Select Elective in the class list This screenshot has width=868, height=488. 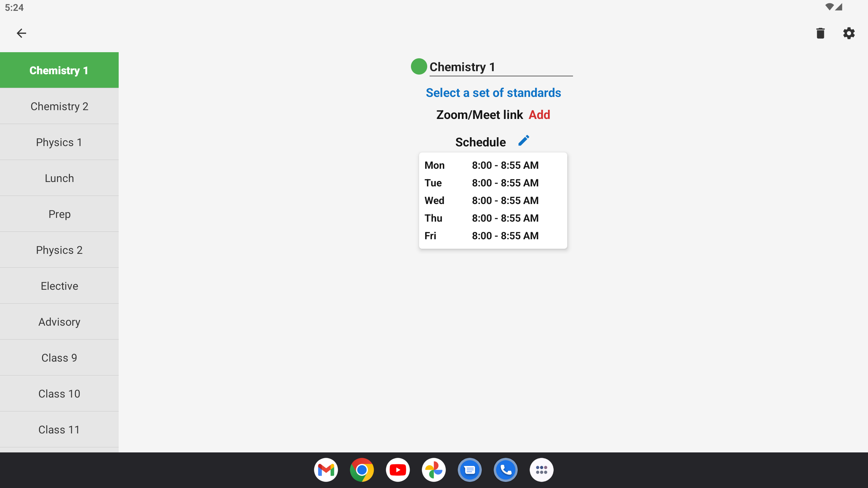[59, 286]
